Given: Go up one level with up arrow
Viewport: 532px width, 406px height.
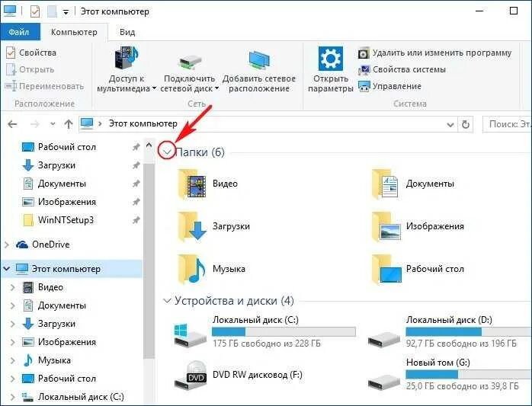Looking at the screenshot, I should [69, 124].
